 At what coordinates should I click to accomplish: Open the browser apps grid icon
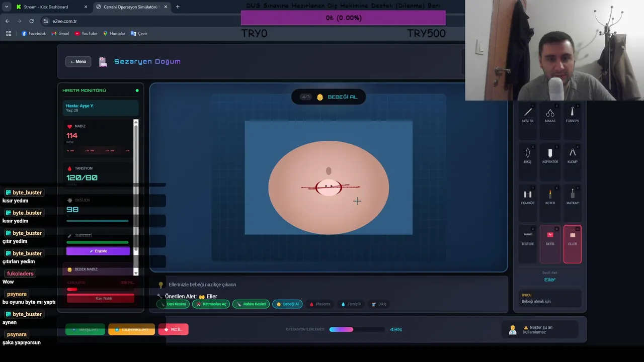click(x=9, y=34)
